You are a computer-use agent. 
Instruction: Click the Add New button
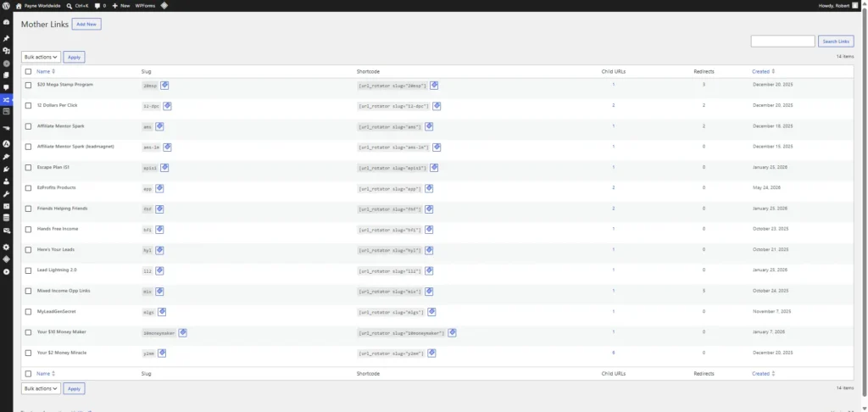pyautogui.click(x=86, y=25)
